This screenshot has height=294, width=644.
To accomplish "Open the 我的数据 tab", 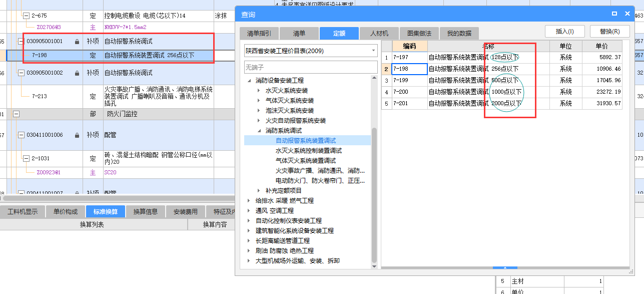I will pos(459,34).
